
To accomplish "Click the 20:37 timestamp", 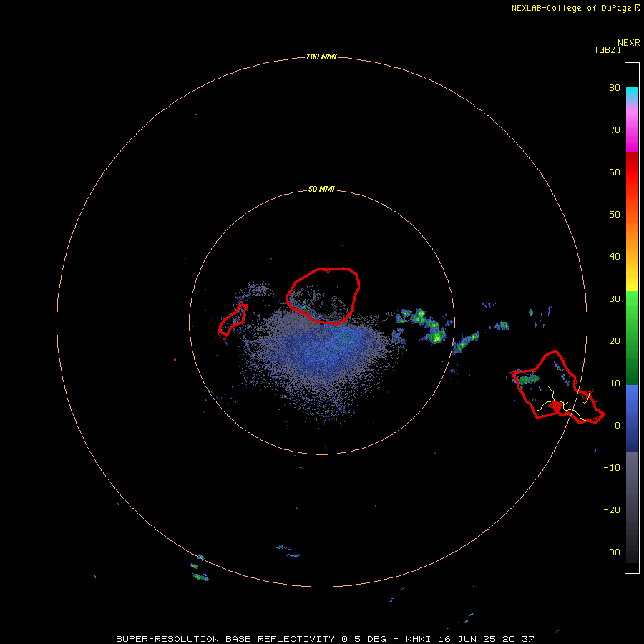I will pos(518,639).
